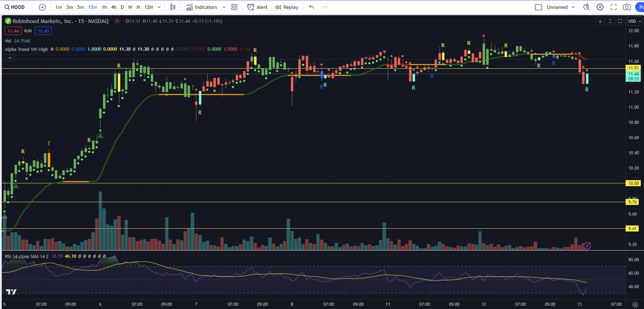Open time axis settings gear

tap(634, 304)
